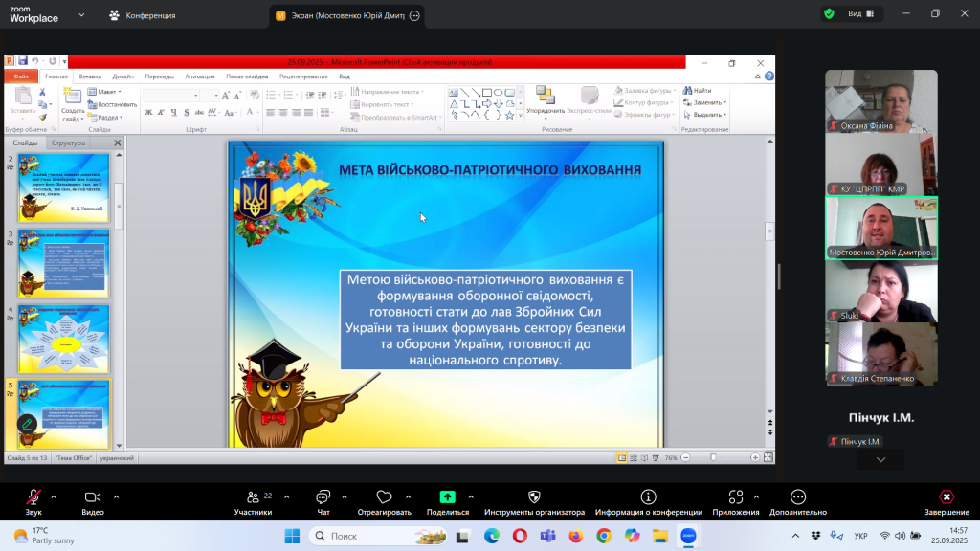980x551 pixels.
Task: Open the Чат chat panel
Action: click(323, 497)
